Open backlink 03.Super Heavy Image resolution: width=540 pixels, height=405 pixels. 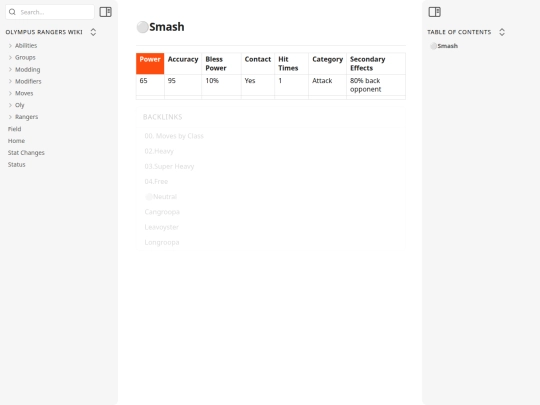pos(169,166)
